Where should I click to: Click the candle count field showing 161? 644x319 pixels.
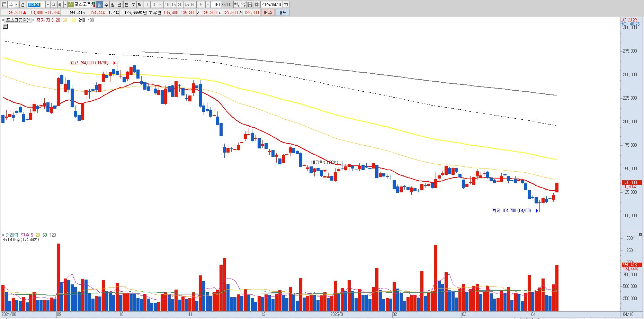tap(217, 4)
